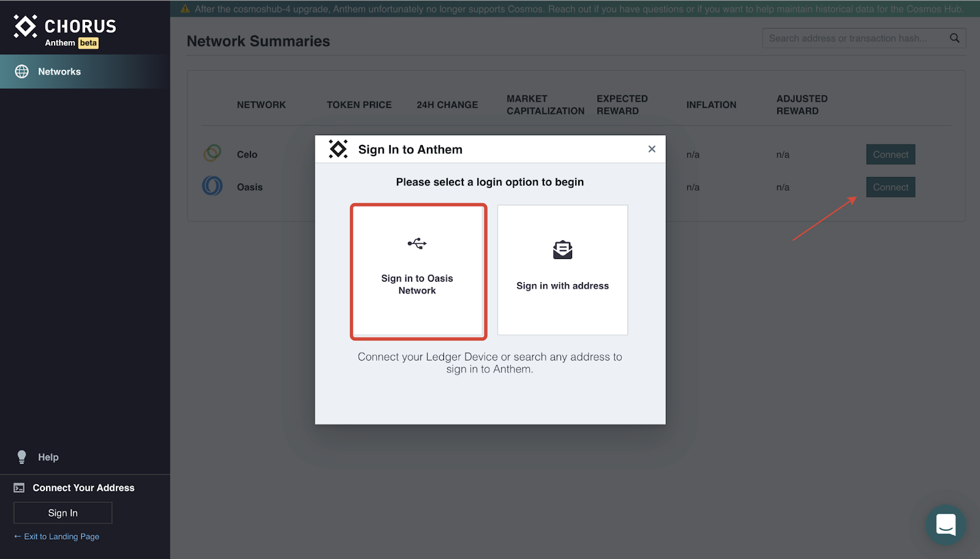Click the Network Summaries heading

[258, 41]
